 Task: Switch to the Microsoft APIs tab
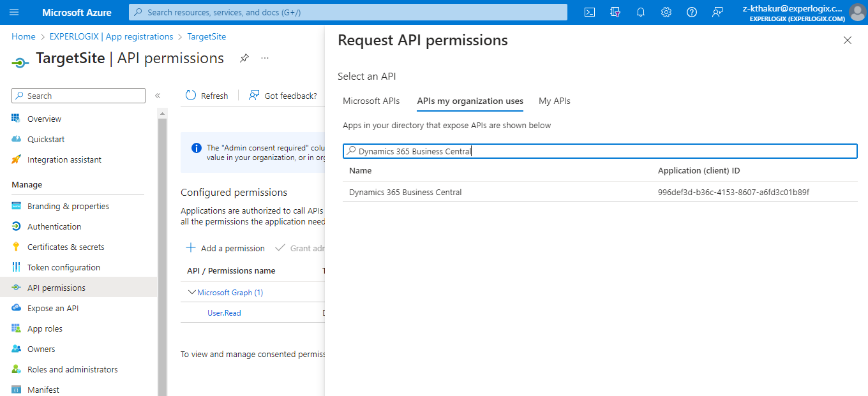point(371,101)
